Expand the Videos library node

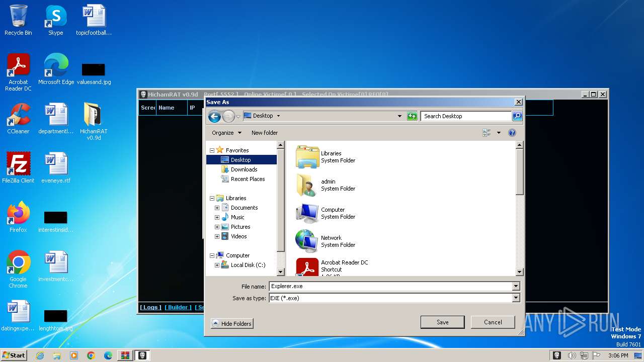tap(217, 236)
